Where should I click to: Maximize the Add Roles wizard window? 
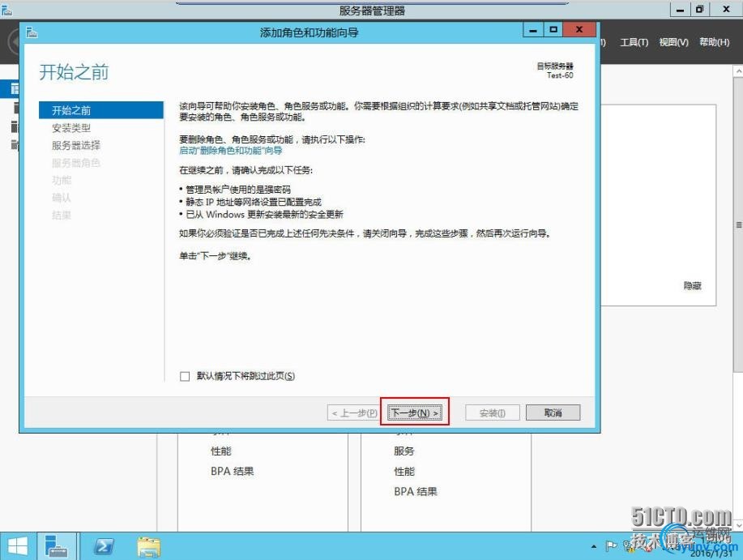point(553,30)
